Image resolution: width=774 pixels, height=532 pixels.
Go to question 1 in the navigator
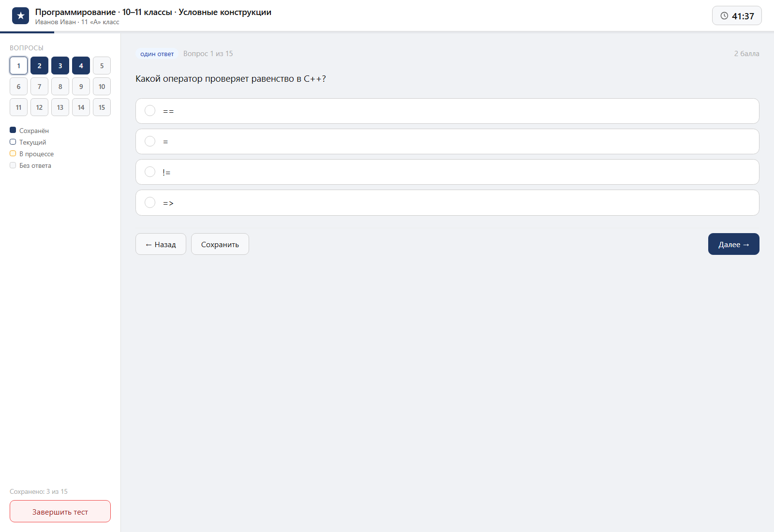tap(18, 66)
